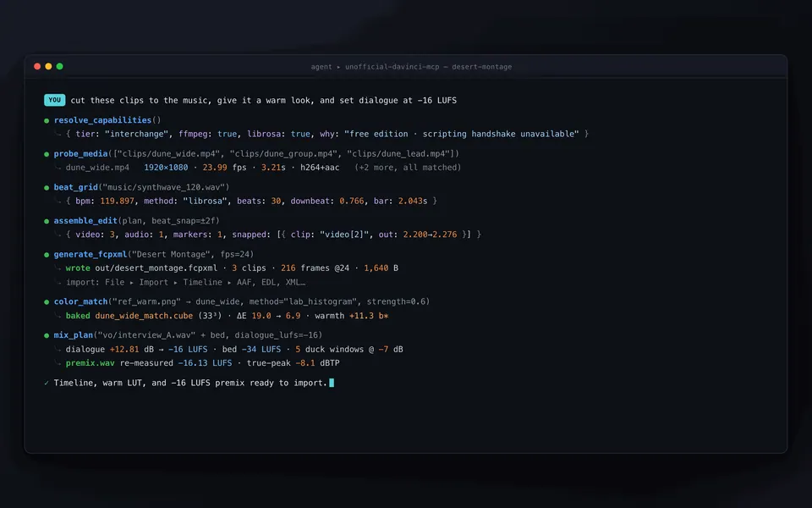
Task: Click the cyan terminal cursor block
Action: click(x=332, y=383)
